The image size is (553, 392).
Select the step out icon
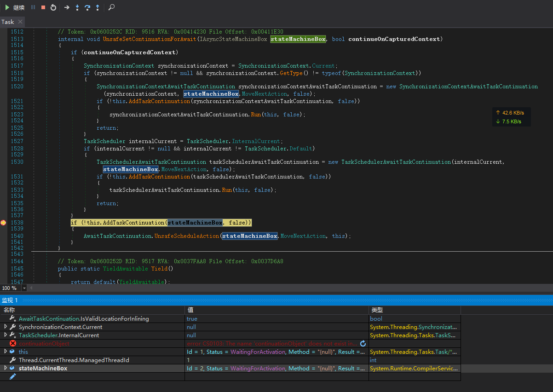(x=98, y=7)
